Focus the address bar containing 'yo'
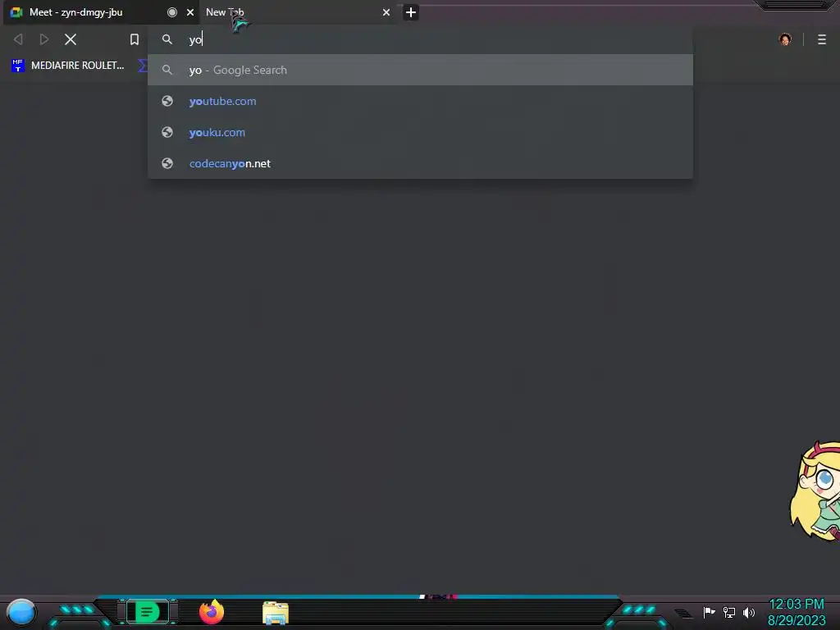The width and height of the screenshot is (840, 630). pos(421,39)
